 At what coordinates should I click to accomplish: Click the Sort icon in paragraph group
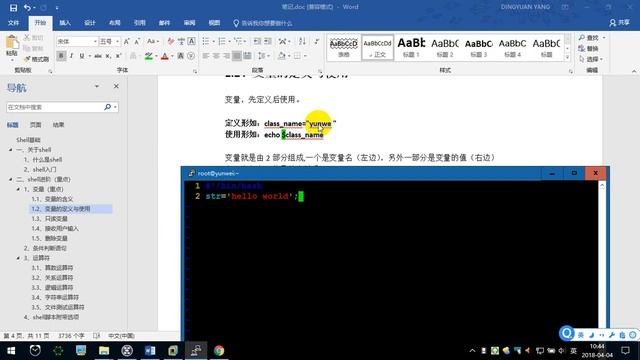click(302, 41)
